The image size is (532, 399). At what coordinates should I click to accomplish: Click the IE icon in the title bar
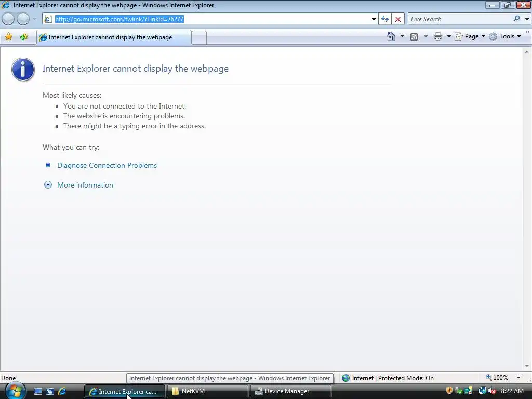pos(6,5)
